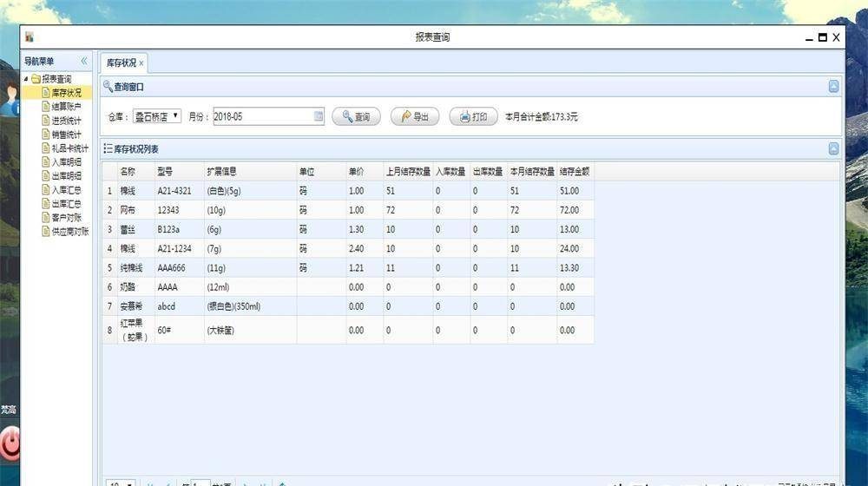The width and height of the screenshot is (868, 486).
Task: Open 出库明细 report in sidebar
Action: point(66,175)
